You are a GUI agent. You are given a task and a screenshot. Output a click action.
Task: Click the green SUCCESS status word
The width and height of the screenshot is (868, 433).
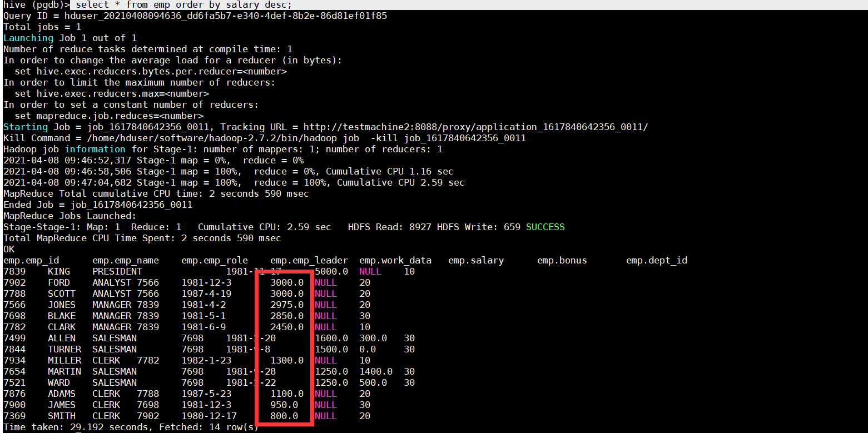tap(545, 227)
